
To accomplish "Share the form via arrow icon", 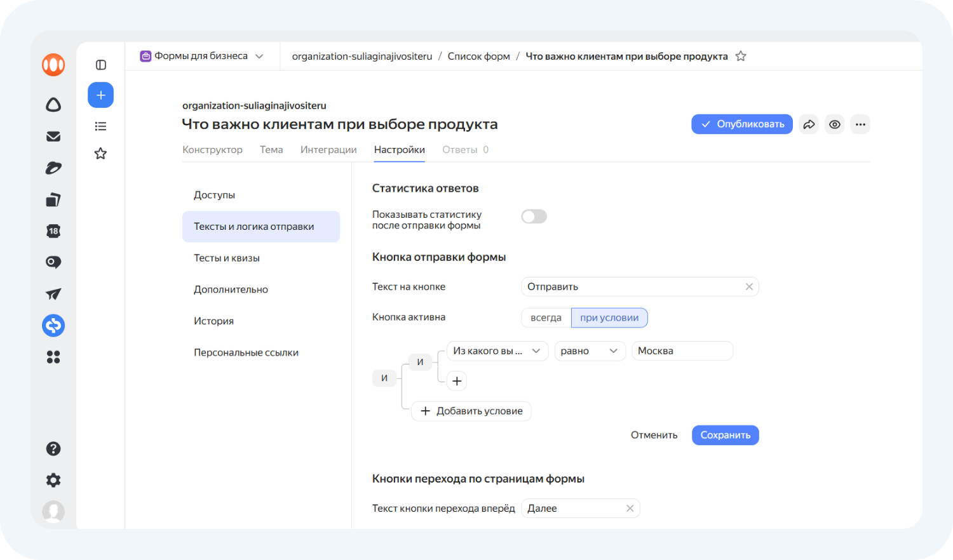I will click(809, 124).
